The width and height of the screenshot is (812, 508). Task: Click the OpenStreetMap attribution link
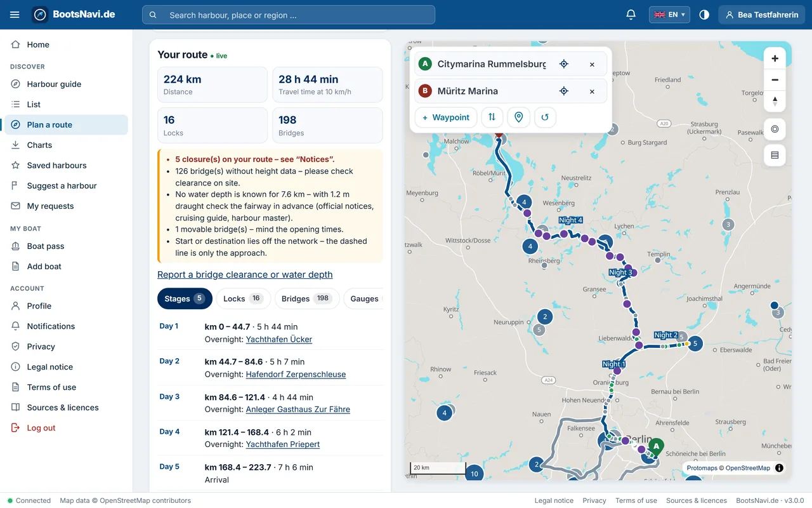(x=748, y=468)
